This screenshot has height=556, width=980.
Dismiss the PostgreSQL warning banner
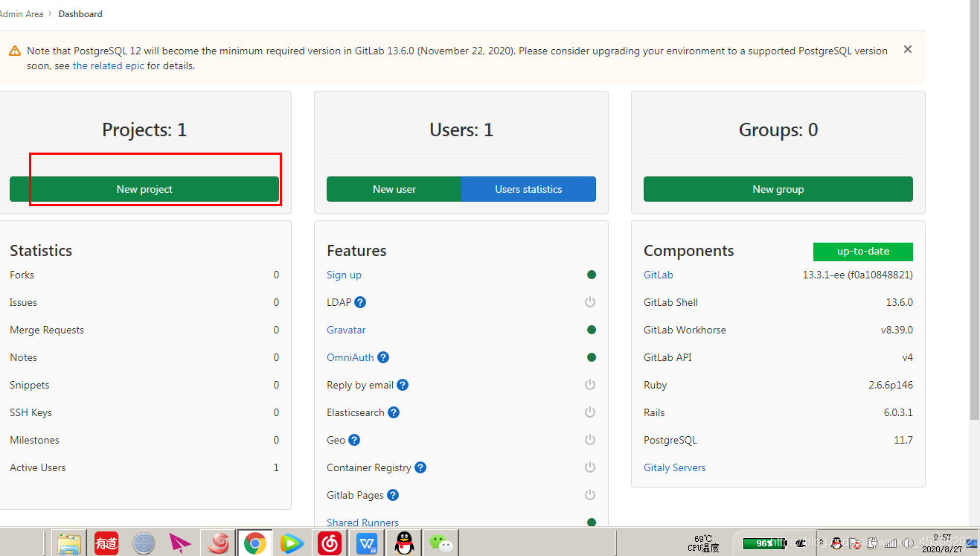[908, 49]
